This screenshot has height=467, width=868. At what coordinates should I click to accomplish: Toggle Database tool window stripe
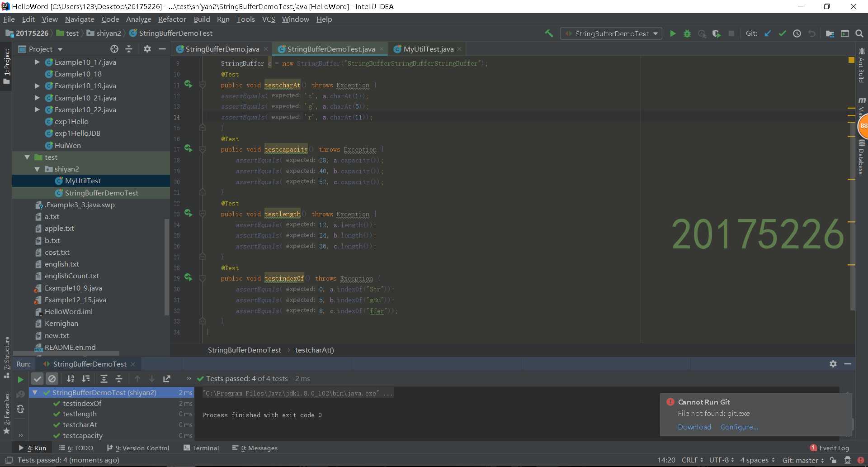tap(862, 157)
